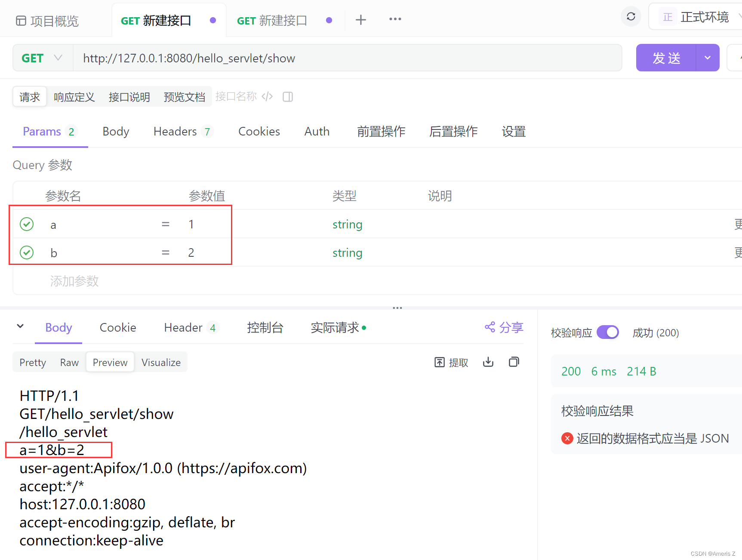742x560 pixels.
Task: Switch response view to Raw
Action: (x=69, y=362)
